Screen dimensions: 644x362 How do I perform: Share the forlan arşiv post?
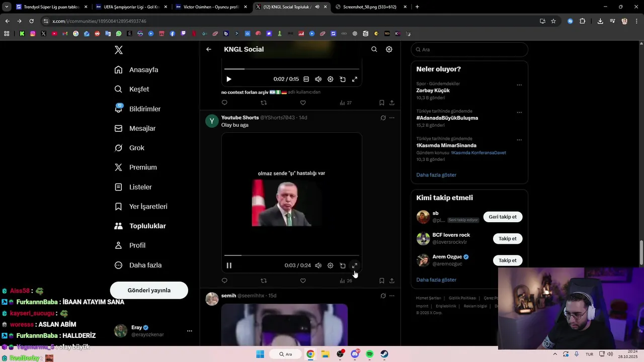coord(392,103)
